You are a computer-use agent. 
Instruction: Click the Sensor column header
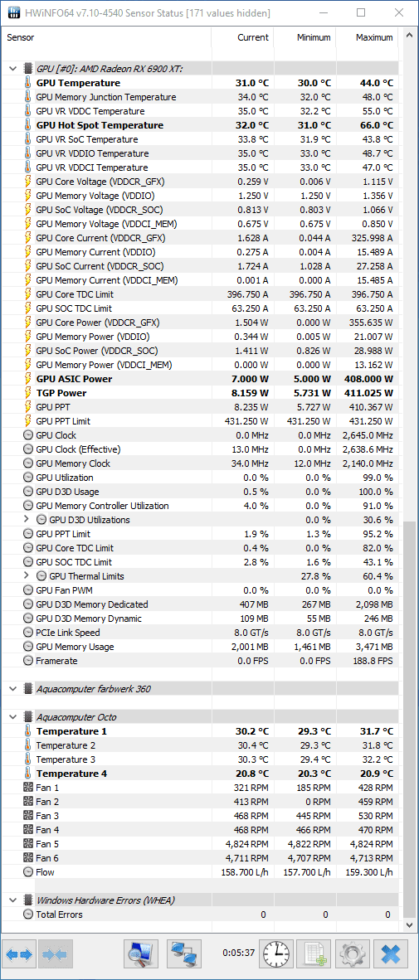(x=106, y=37)
